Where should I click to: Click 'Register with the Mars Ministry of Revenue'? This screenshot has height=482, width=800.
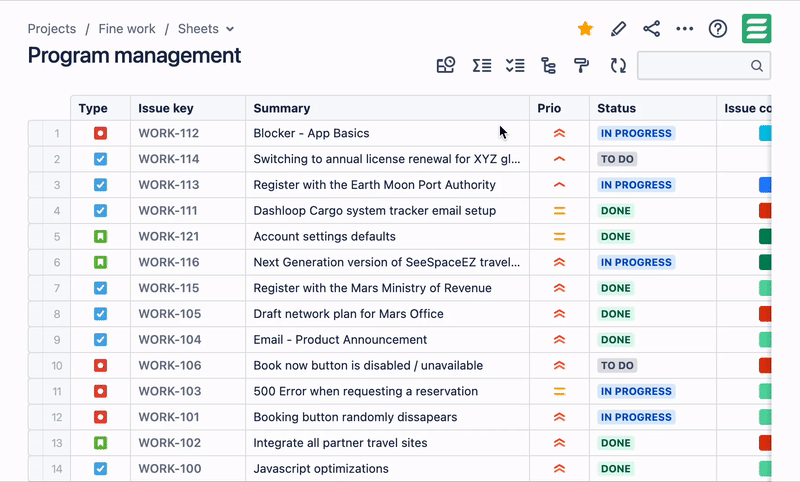pos(372,288)
